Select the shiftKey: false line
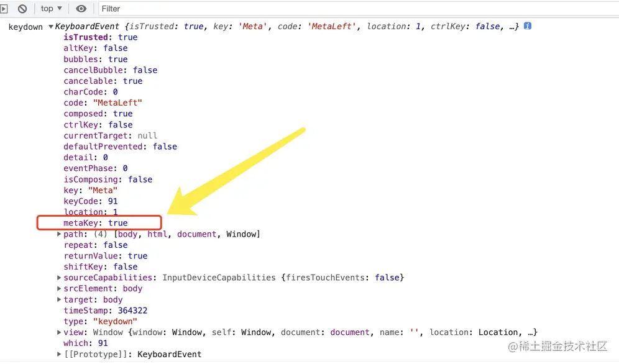Image resolution: width=619 pixels, height=364 pixels. [101, 267]
